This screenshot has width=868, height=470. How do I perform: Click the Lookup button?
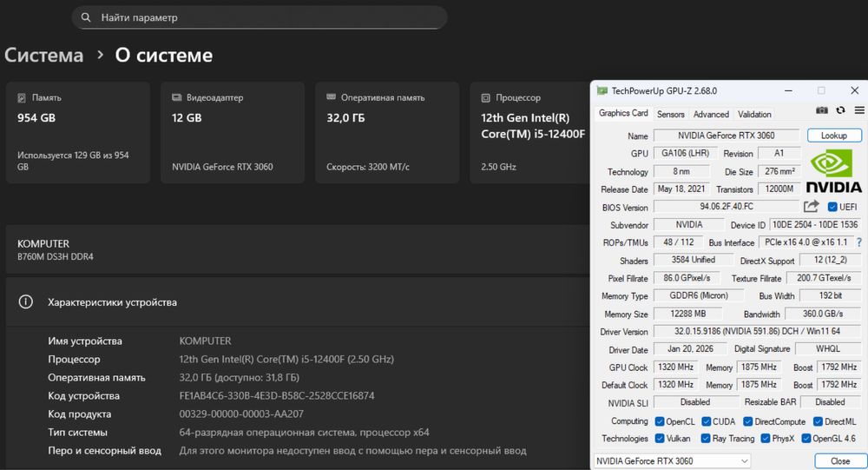[x=833, y=136]
